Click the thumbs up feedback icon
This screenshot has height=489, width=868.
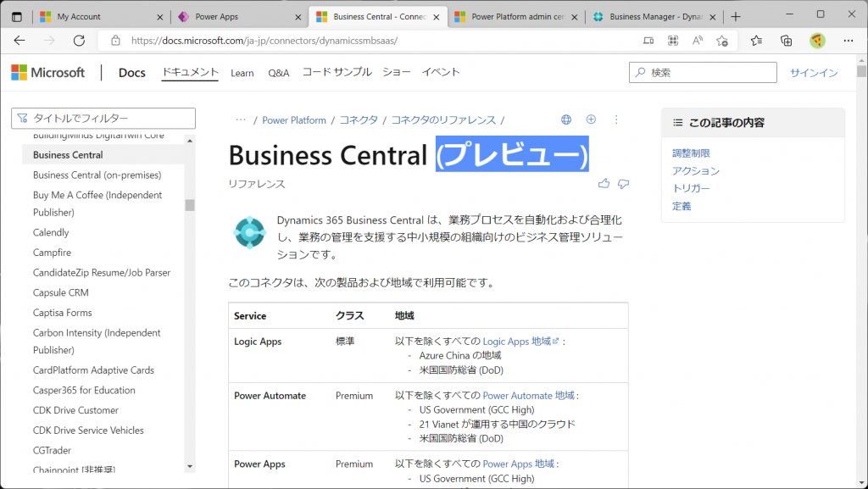(604, 183)
